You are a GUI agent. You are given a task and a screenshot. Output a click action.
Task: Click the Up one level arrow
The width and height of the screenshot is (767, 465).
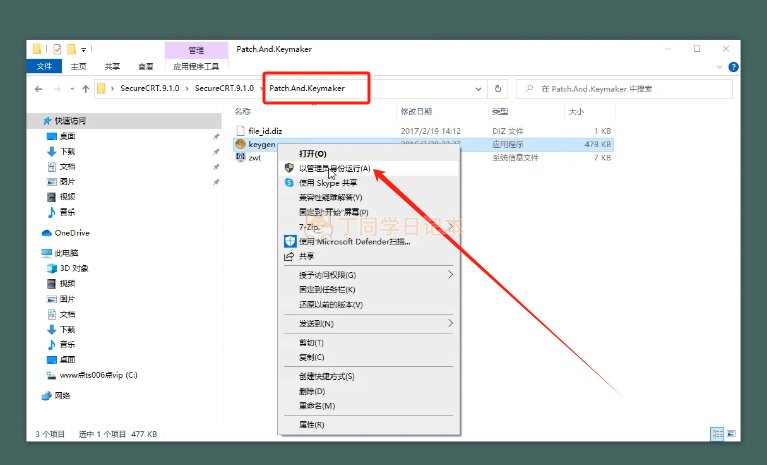86,89
